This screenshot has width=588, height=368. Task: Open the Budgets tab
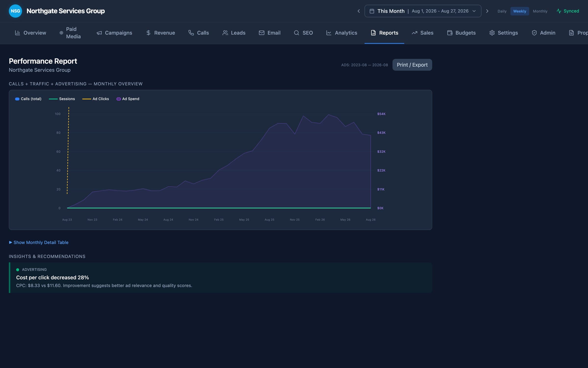[461, 33]
